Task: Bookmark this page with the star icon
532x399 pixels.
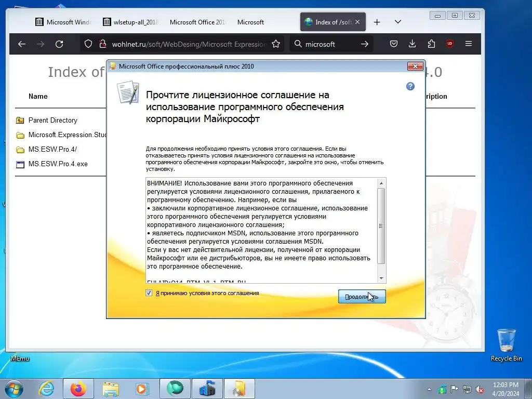Action: tap(276, 44)
